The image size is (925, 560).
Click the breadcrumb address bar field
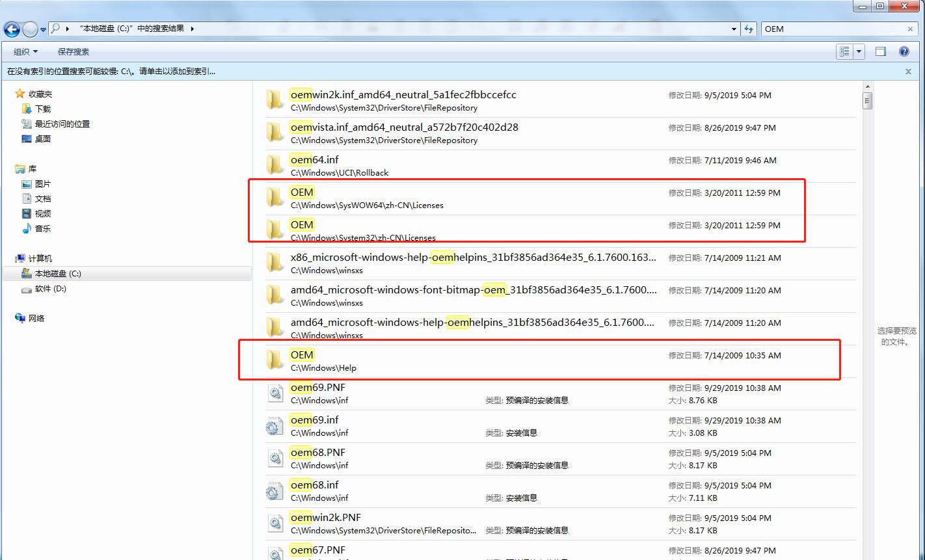(x=394, y=29)
